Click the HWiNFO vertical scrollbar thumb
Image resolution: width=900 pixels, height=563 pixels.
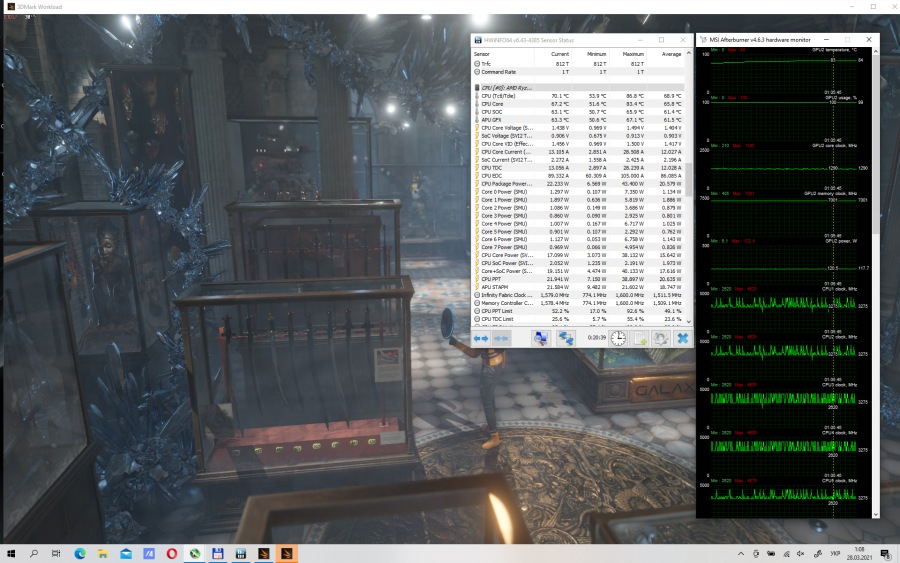pyautogui.click(x=689, y=178)
